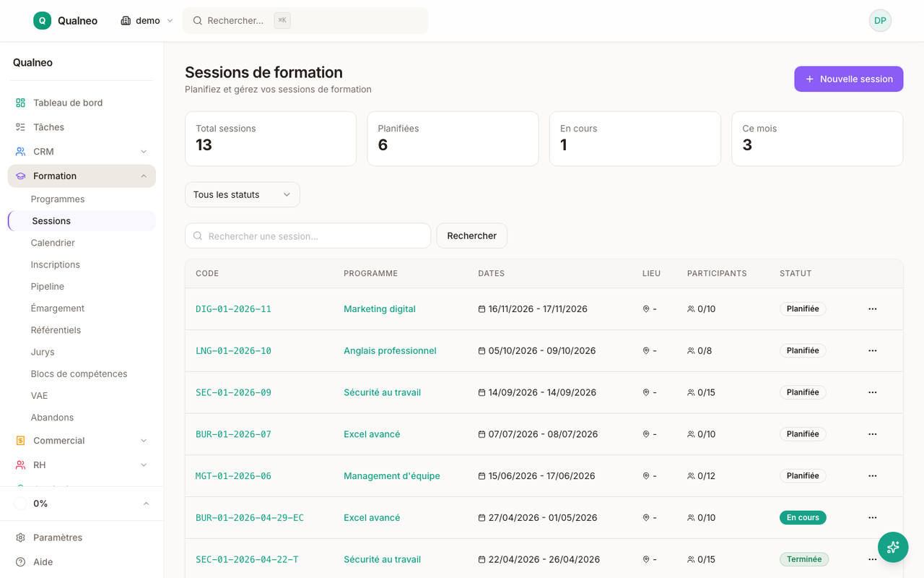The height and width of the screenshot is (578, 924).
Task: Open actions menu for DIG-01-2026-11 row
Action: [873, 309]
